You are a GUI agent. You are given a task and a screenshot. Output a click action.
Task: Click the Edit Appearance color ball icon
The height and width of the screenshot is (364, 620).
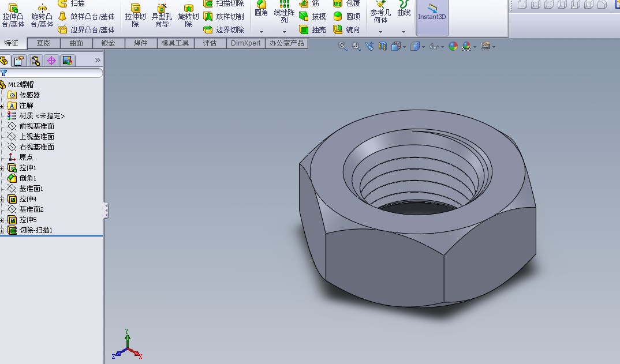coord(453,47)
